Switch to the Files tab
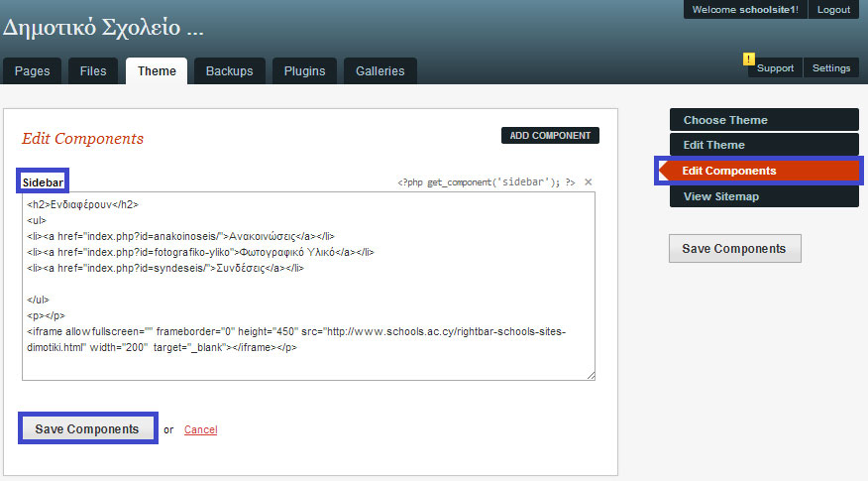 (x=93, y=71)
